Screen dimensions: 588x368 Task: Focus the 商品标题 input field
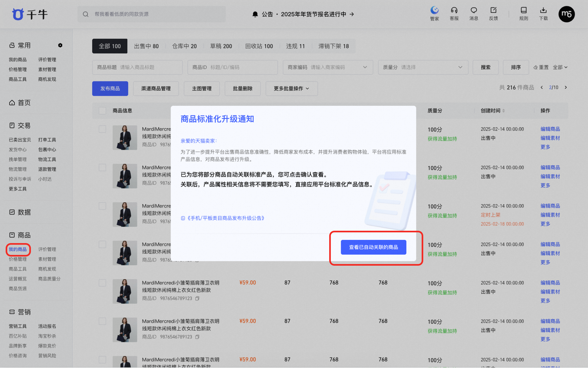pyautogui.click(x=137, y=67)
